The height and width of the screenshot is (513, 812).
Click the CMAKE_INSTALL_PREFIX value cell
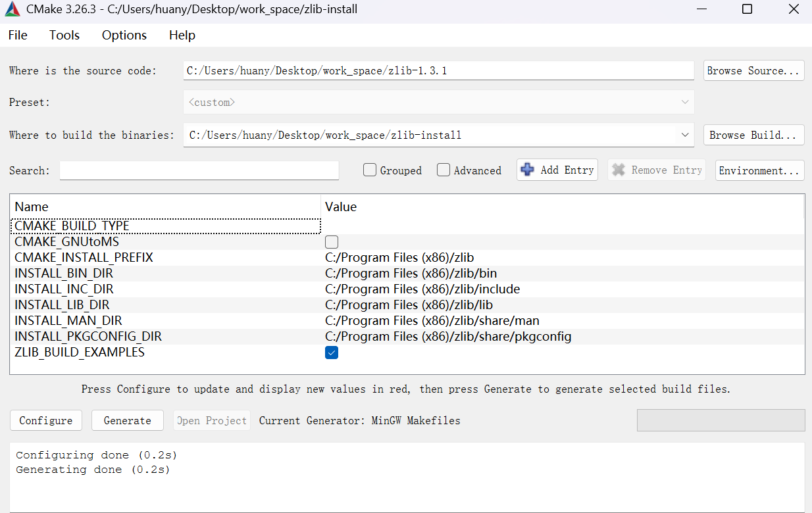click(x=563, y=257)
